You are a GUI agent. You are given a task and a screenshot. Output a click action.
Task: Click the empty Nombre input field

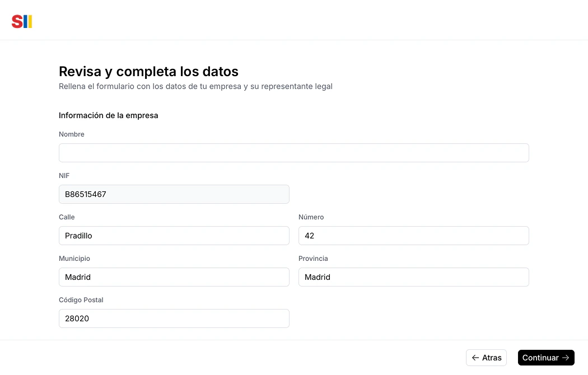click(294, 152)
